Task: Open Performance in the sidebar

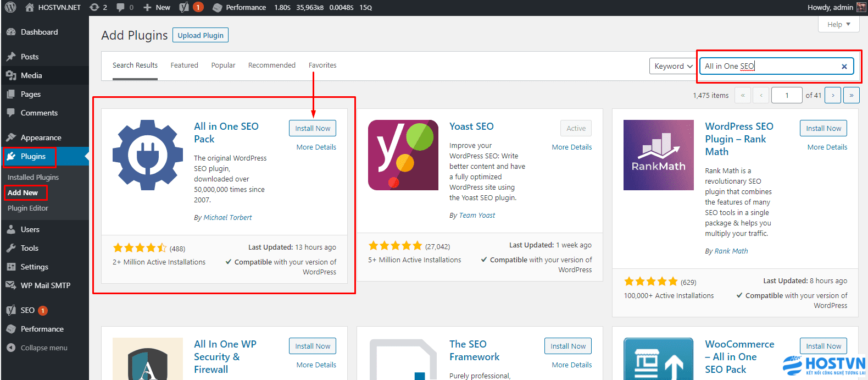Action: coord(42,329)
